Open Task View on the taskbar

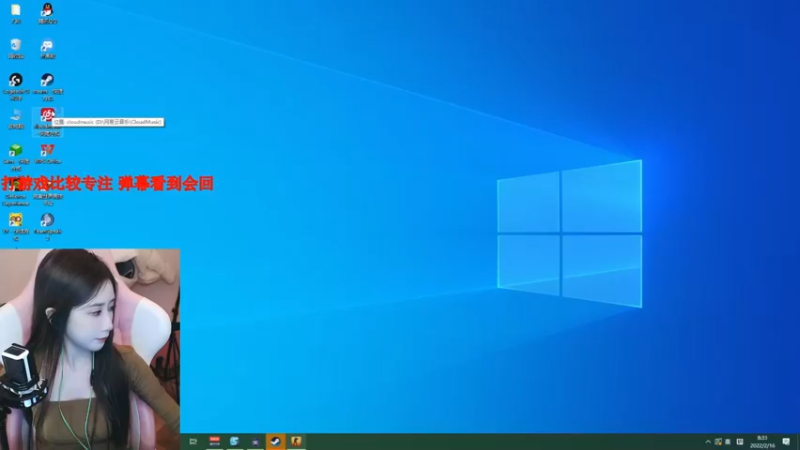193,441
